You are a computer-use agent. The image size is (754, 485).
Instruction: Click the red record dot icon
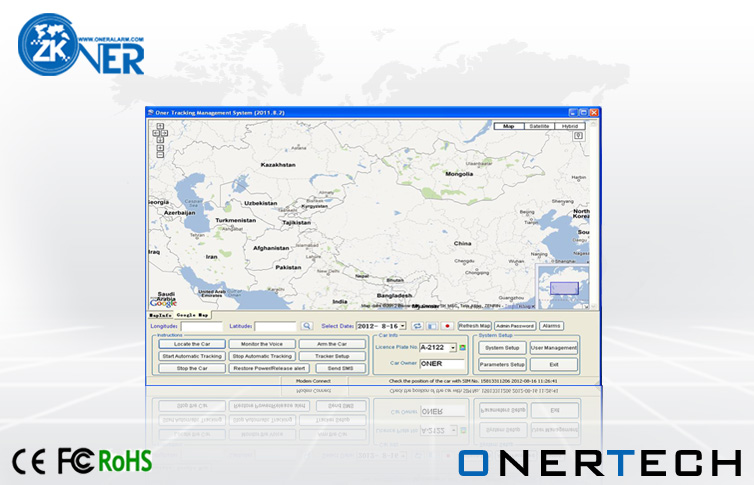(x=447, y=326)
